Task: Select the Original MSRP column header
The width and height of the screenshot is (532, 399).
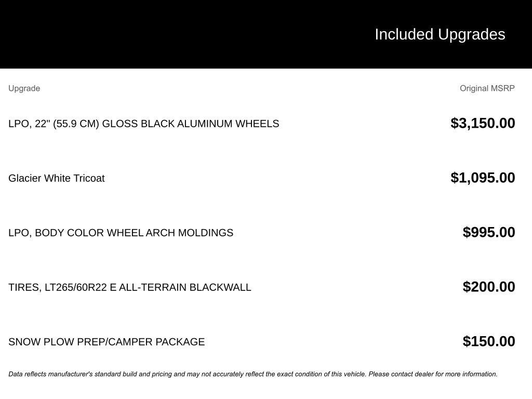Action: pyautogui.click(x=487, y=88)
